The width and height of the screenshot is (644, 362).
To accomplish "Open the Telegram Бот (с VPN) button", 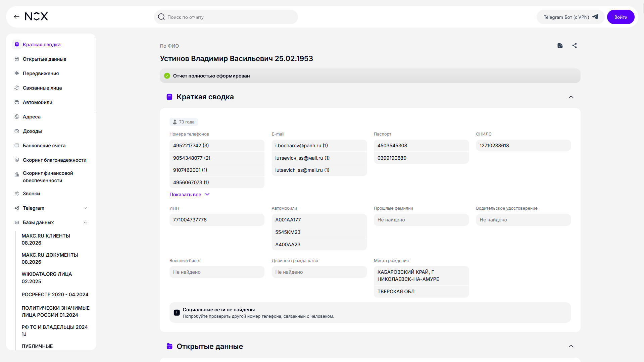I will coord(571,17).
